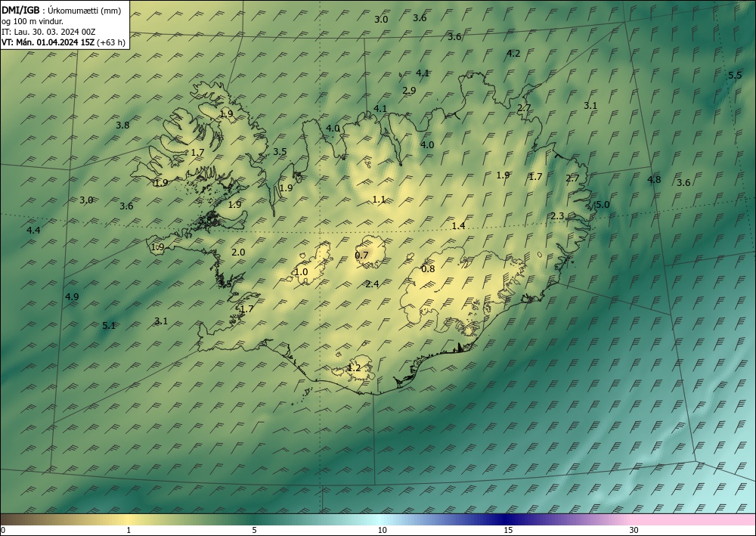
Task: Click the dark blue section of the color scale
Action: [507, 519]
